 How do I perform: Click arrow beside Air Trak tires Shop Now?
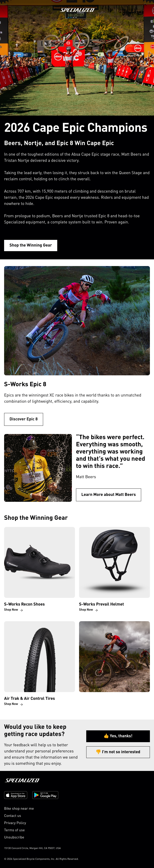[22, 705]
